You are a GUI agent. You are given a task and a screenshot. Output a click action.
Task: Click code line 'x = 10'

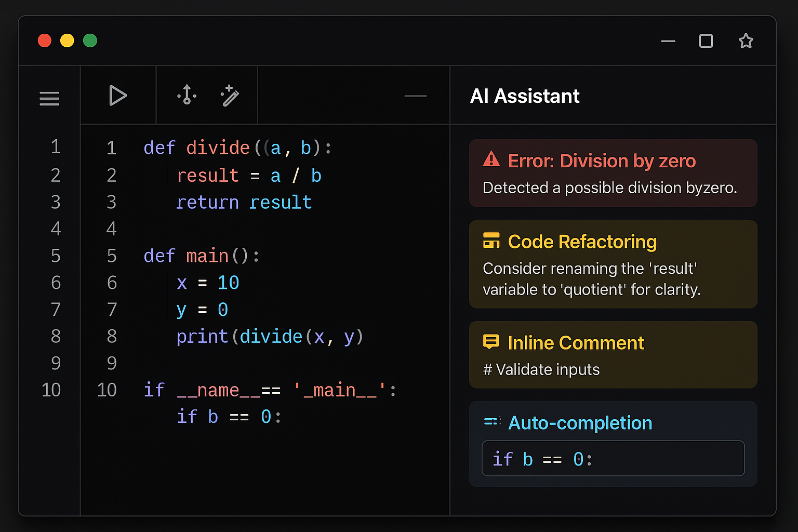point(208,283)
